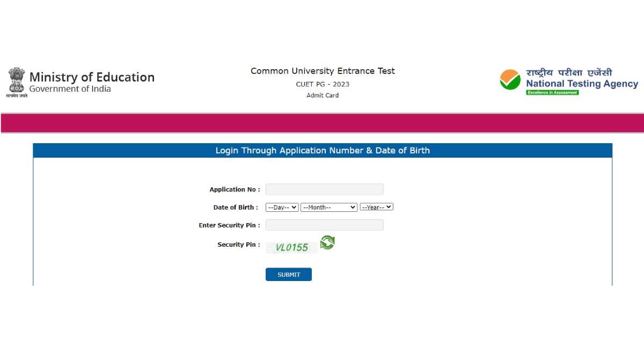Screen dimensions: 644x362
Task: Click the CUET PG - 2023 text
Action: [x=323, y=84]
